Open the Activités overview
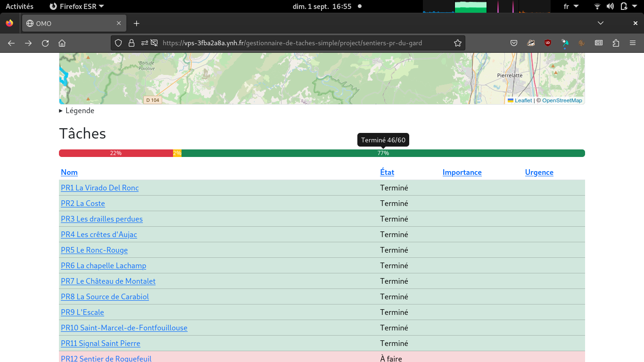The image size is (644, 362). point(19,7)
